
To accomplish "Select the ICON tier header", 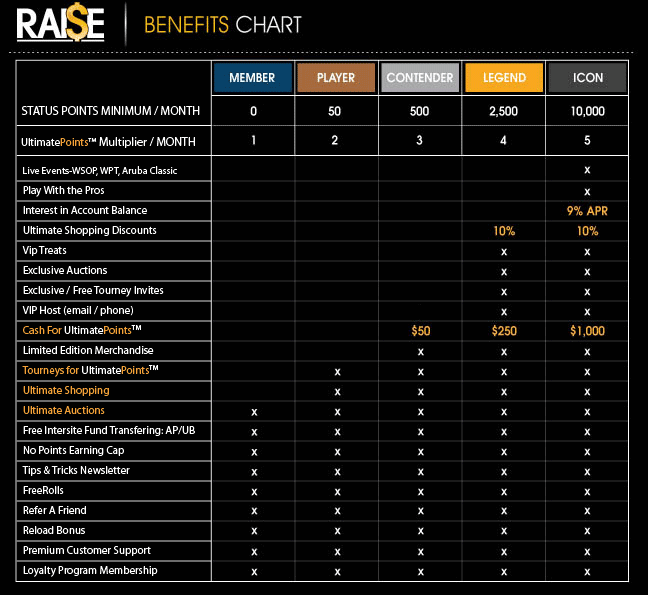I will point(588,77).
